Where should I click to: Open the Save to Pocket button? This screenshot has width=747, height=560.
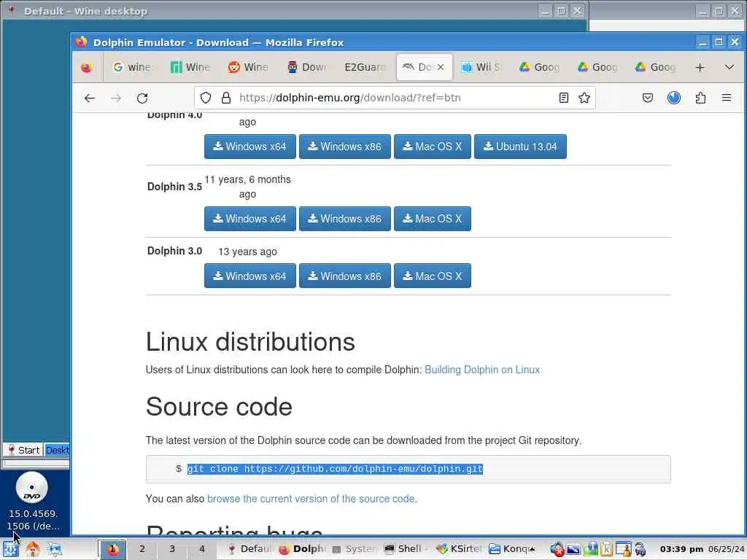click(648, 98)
